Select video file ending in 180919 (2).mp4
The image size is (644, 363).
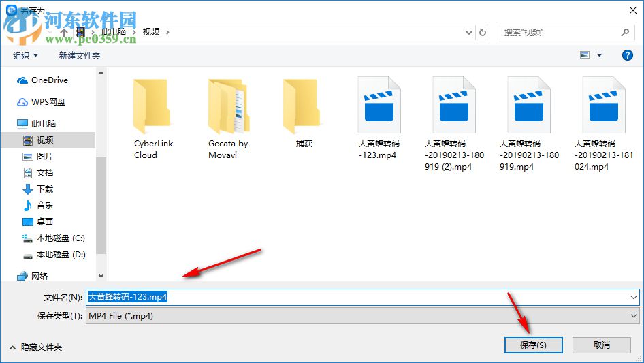tap(454, 123)
